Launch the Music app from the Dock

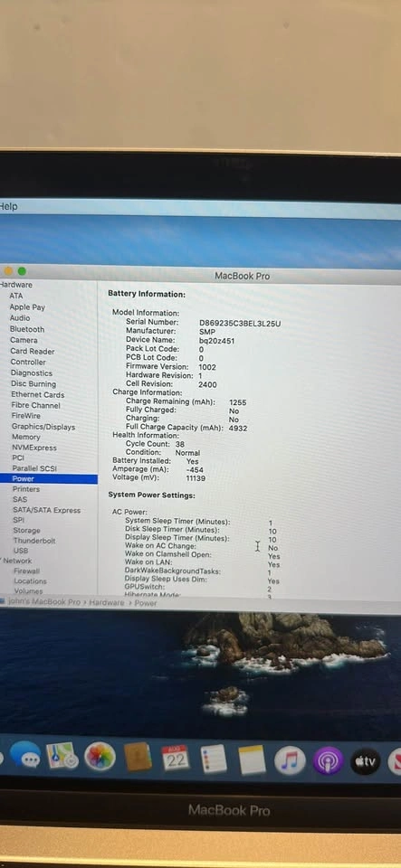pos(290,760)
